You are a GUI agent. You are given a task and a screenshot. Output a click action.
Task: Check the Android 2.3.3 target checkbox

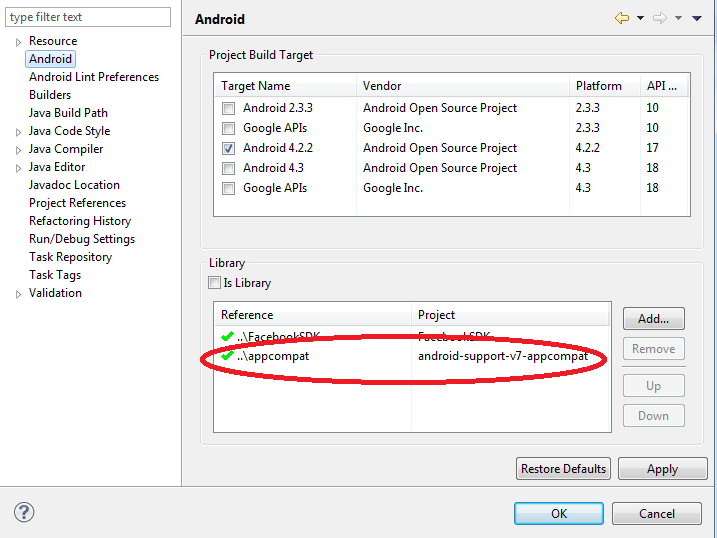(x=228, y=108)
